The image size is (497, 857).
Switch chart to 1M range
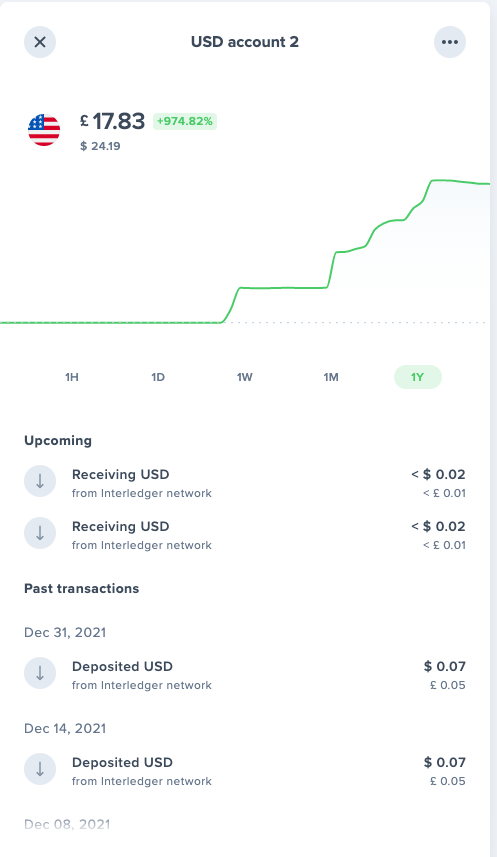[331, 377]
